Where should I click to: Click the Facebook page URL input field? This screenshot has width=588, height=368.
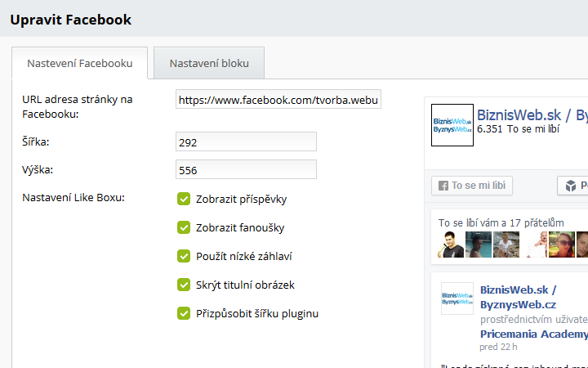point(278,99)
